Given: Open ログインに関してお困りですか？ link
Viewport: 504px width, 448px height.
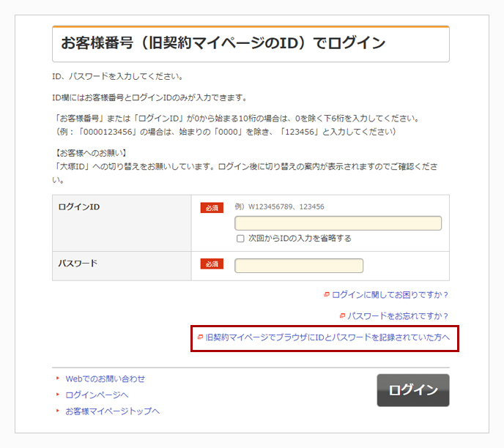Looking at the screenshot, I should [x=390, y=295].
